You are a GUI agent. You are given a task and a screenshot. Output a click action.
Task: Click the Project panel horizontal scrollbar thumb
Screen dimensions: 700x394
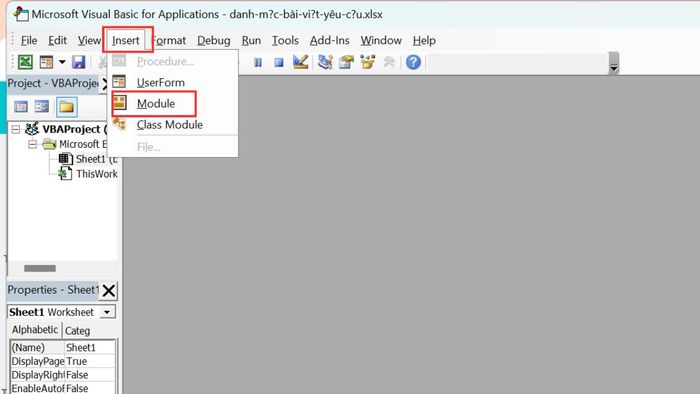coord(40,268)
